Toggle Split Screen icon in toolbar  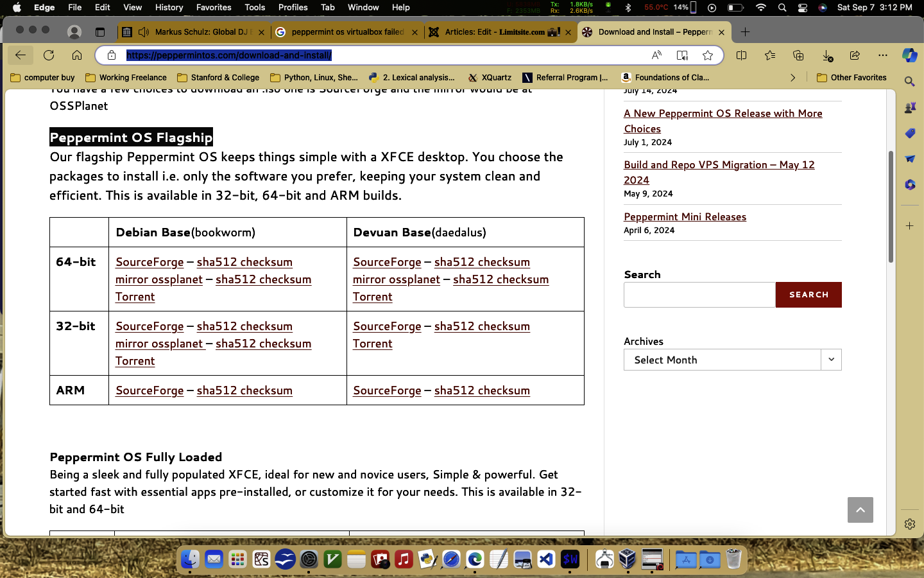(x=742, y=55)
